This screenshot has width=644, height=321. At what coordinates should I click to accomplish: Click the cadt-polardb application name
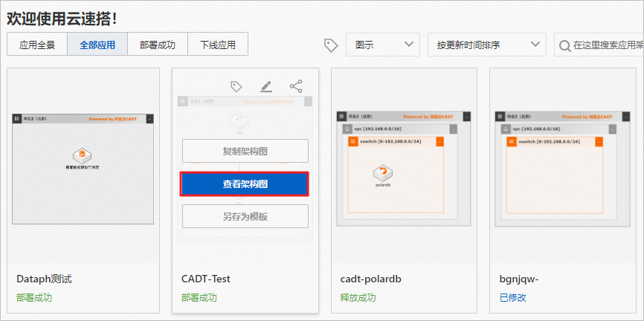[x=371, y=279]
